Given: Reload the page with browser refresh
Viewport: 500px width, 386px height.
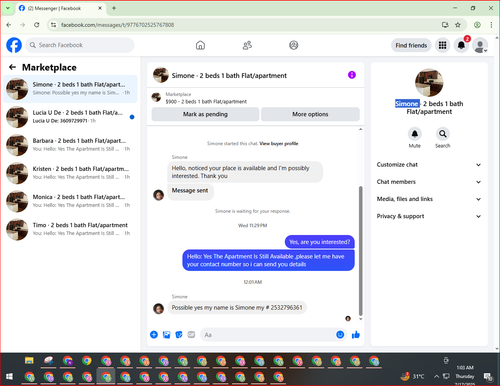Looking at the screenshot, I should tap(37, 25).
